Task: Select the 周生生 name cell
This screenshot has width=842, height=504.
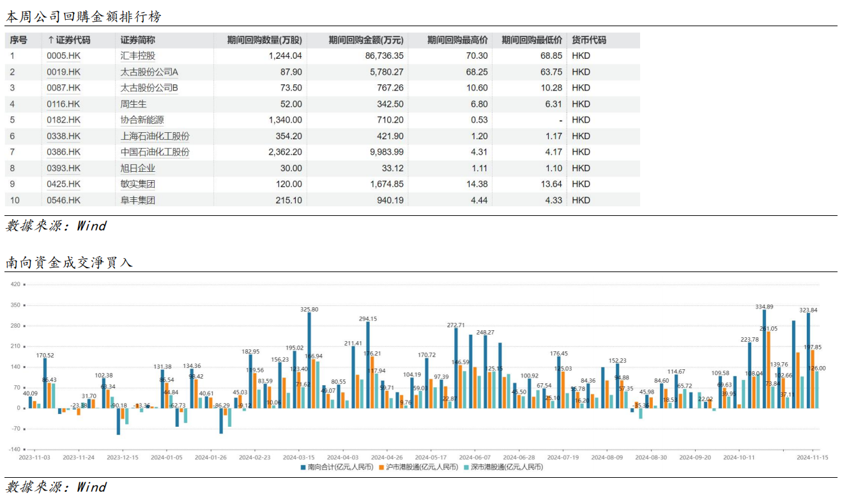Action: coord(132,104)
